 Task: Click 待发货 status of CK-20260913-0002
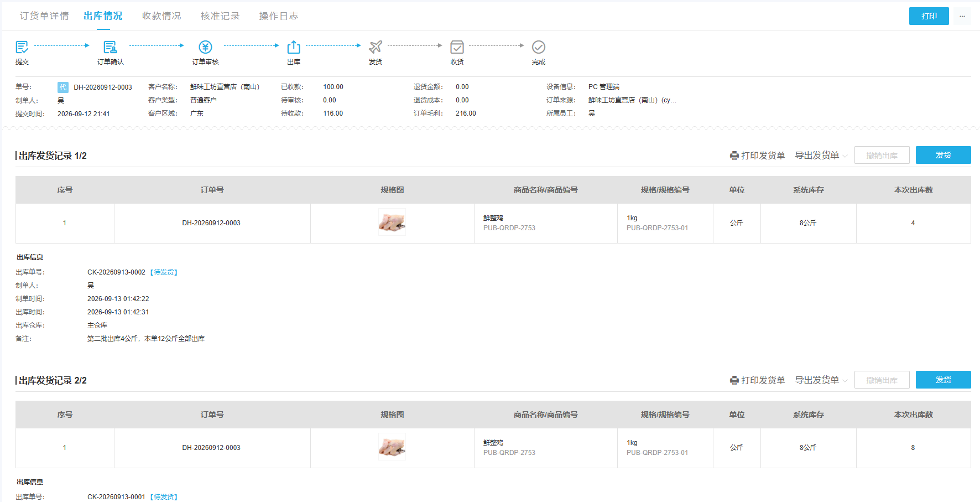(x=165, y=272)
